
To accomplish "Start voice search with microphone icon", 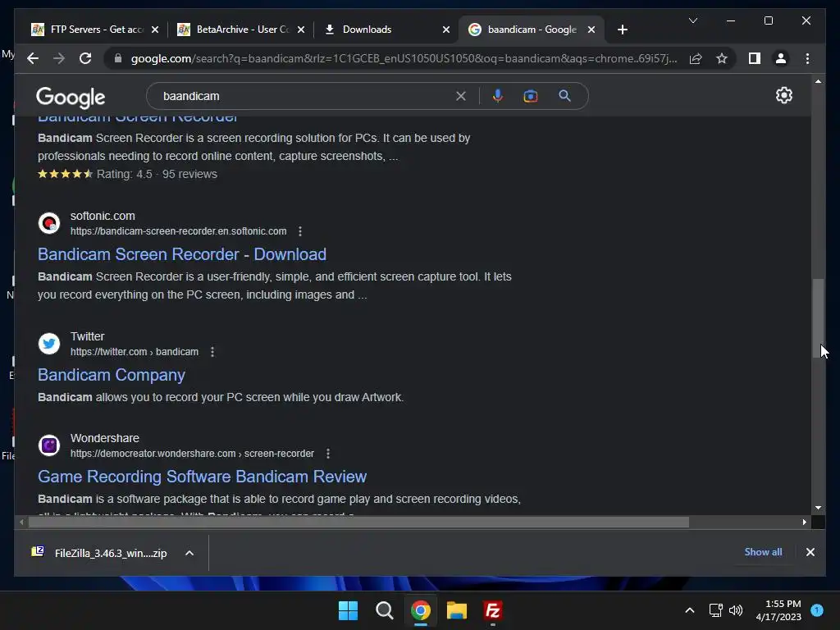I will pos(498,96).
